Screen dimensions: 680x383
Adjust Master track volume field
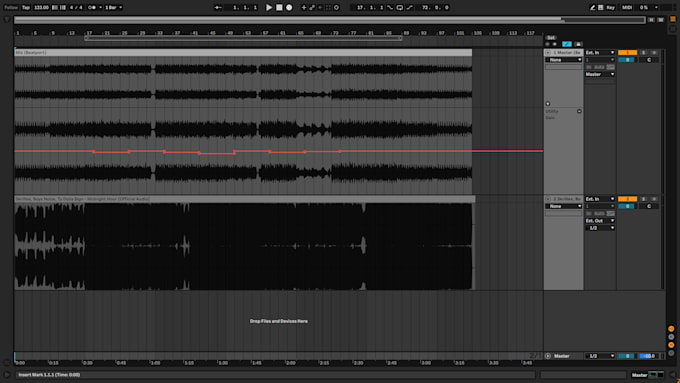[x=627, y=356]
